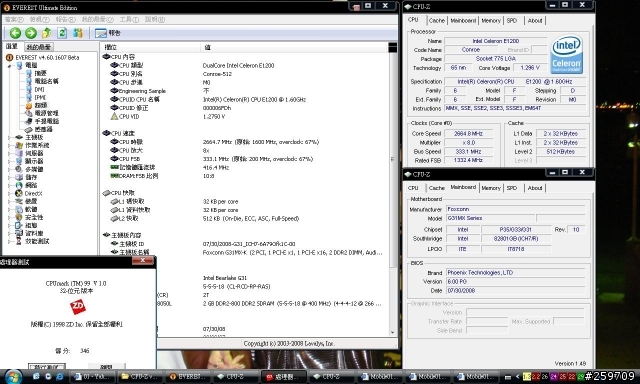Screen dimensions: 640x384
Task: Click the Intel Celeron logo in CPU-Z
Action: 567,54
